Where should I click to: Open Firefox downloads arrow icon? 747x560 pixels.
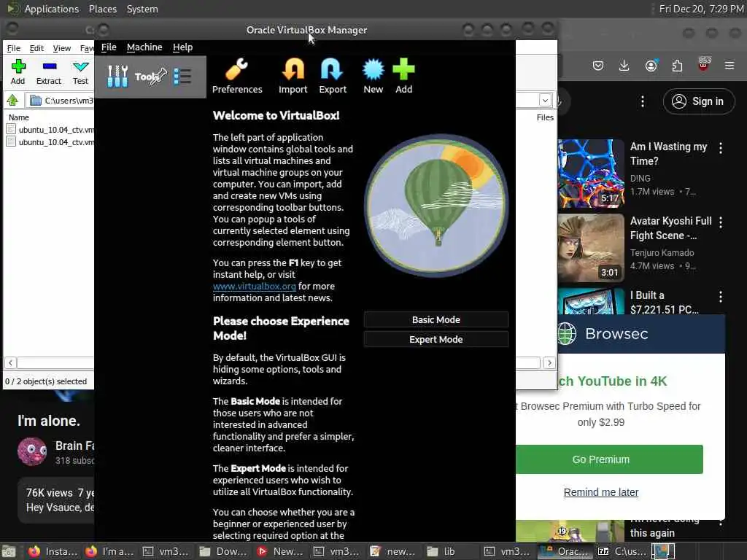[624, 66]
